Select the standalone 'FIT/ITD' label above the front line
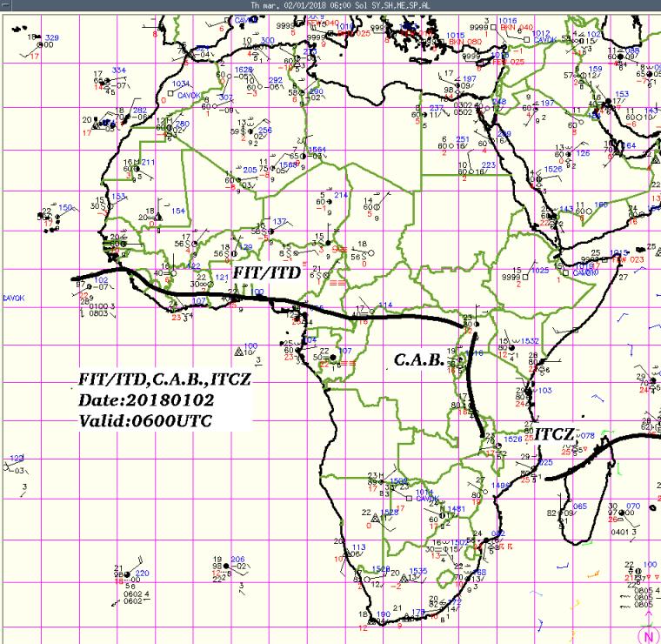 (x=267, y=273)
